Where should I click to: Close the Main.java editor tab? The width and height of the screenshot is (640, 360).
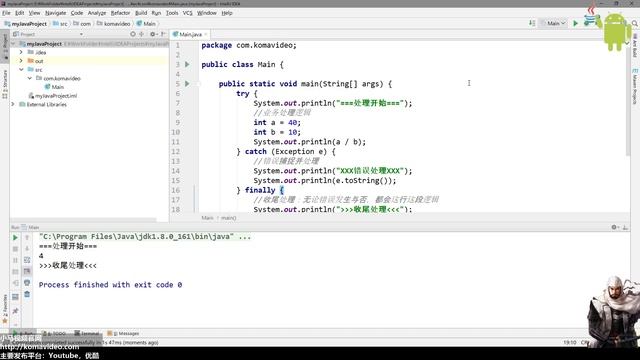(206, 34)
